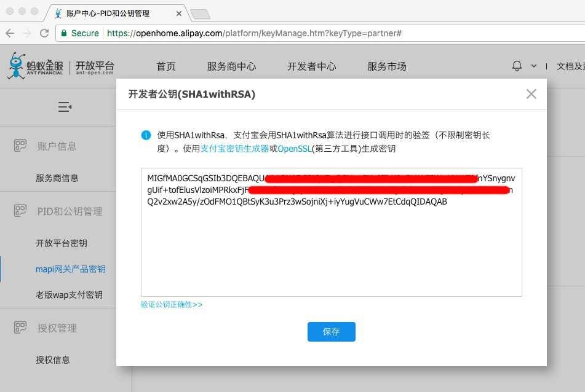Open the OpenSSL link
The height and width of the screenshot is (392, 585).
point(294,149)
